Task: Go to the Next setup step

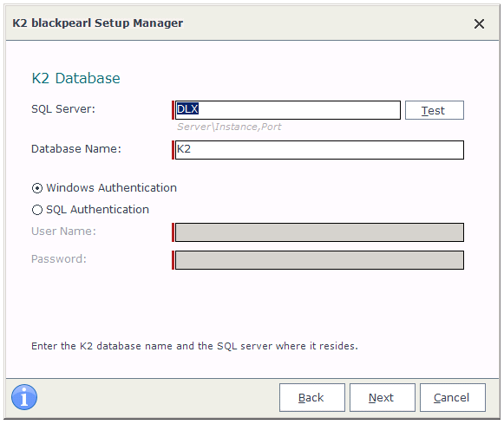Action: [x=383, y=397]
